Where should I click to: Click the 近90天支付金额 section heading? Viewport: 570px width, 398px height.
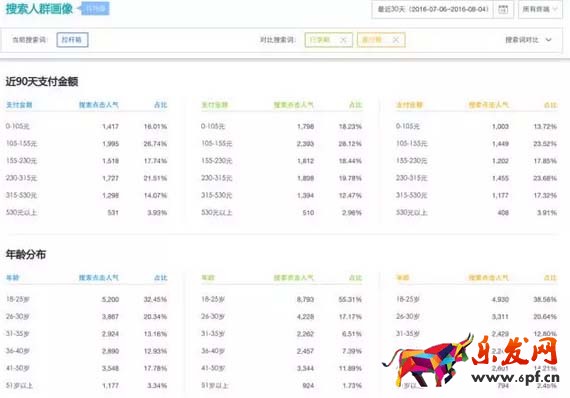pyautogui.click(x=42, y=81)
